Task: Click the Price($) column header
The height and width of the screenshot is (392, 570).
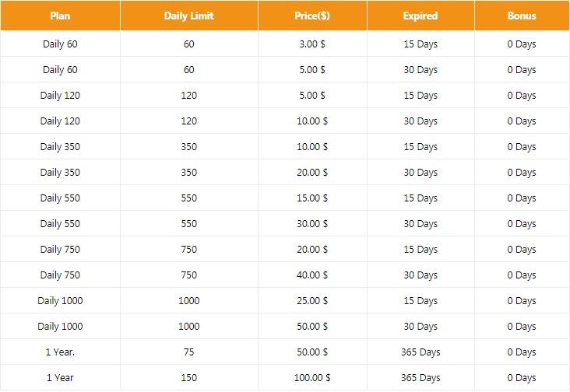Action: click(x=312, y=16)
